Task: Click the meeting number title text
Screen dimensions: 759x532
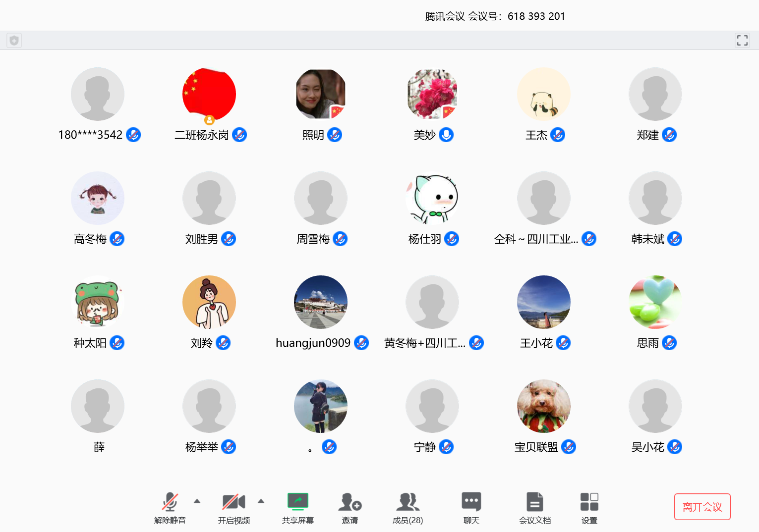Action: (495, 16)
